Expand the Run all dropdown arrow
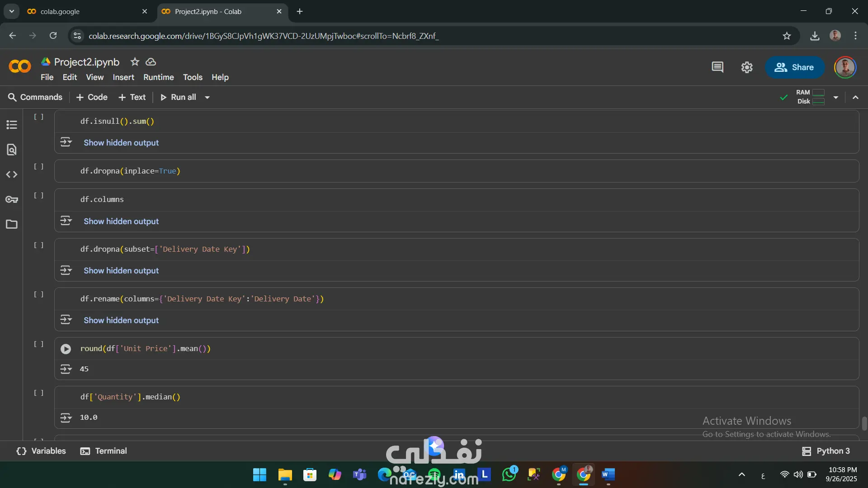The width and height of the screenshot is (868, 488). click(207, 97)
